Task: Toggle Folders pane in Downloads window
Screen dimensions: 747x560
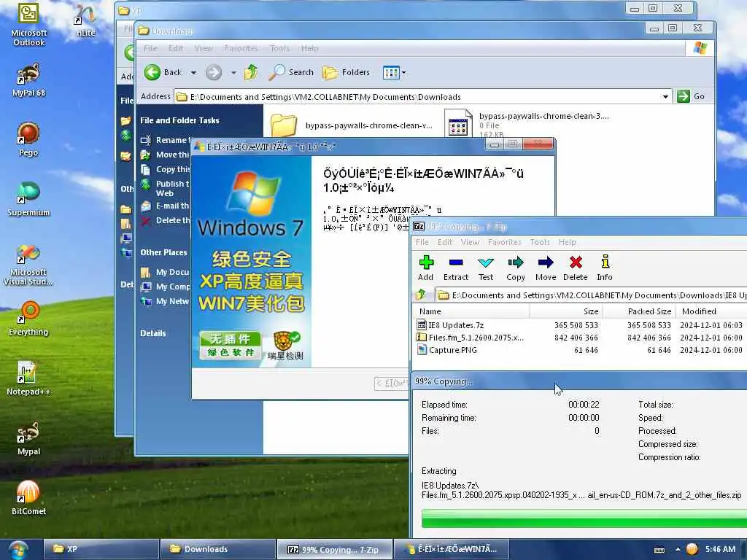Action: pyautogui.click(x=346, y=72)
